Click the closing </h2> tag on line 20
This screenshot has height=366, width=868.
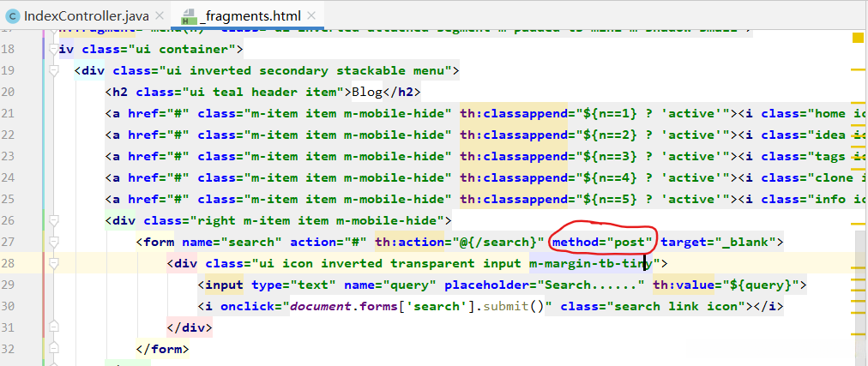pyautogui.click(x=402, y=92)
